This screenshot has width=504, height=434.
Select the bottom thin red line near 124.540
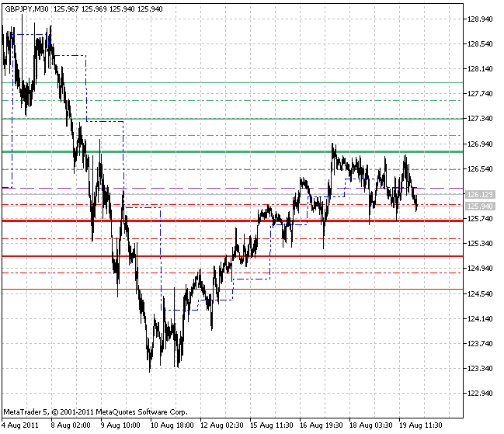[232, 289]
